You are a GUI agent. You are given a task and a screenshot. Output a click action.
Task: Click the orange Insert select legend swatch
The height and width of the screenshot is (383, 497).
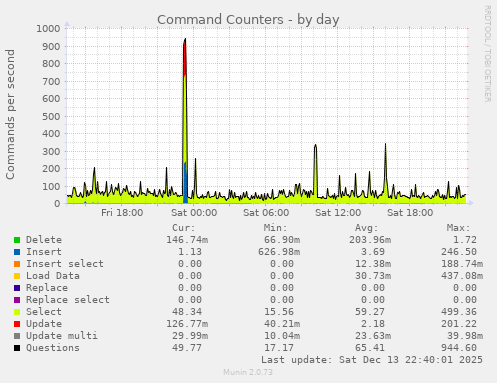17,264
